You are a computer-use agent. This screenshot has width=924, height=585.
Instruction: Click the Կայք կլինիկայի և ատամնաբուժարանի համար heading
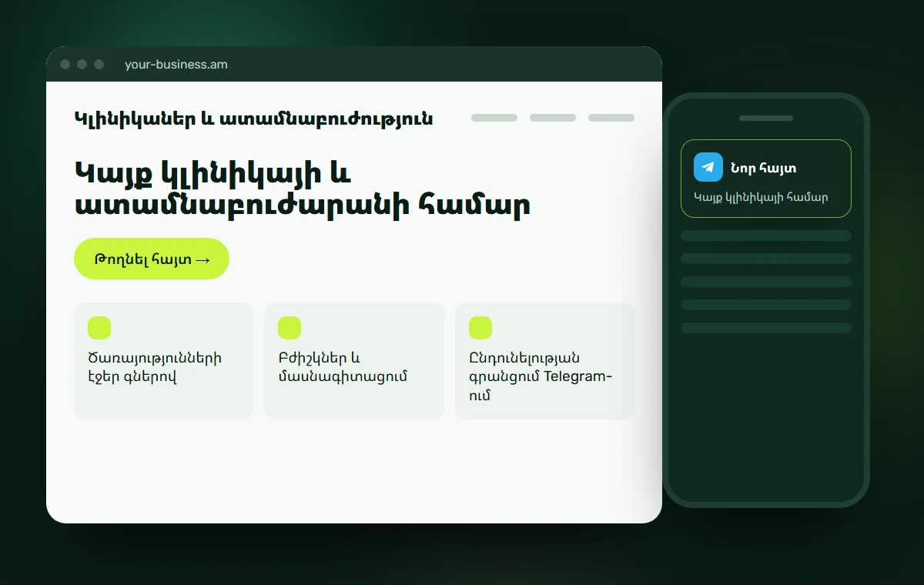303,189
